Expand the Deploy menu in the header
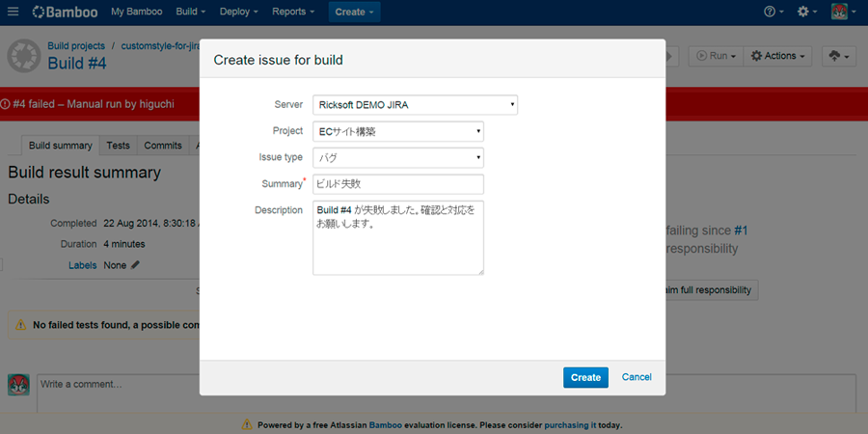The height and width of the screenshot is (434, 868). (238, 12)
